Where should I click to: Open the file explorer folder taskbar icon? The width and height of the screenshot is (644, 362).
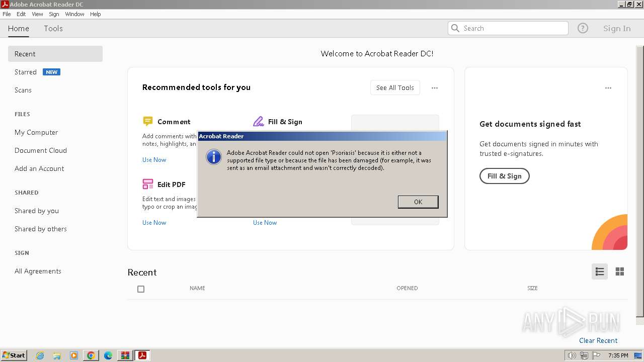[57, 355]
